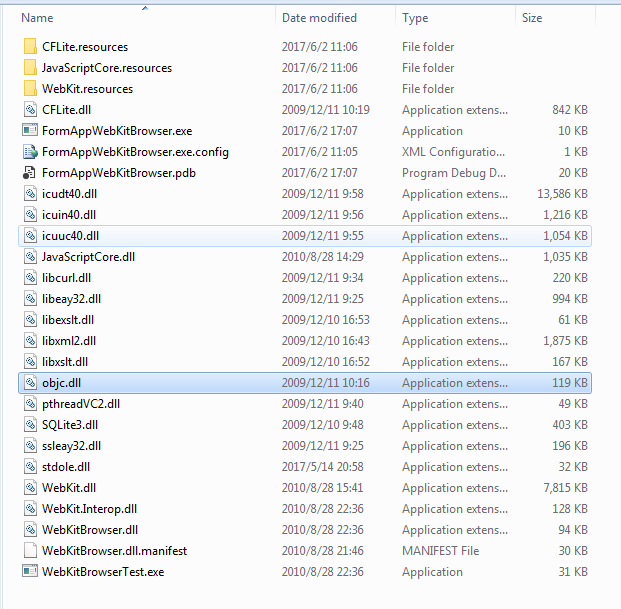
Task: Select the libexslt.dll file icon
Action: tap(30, 319)
